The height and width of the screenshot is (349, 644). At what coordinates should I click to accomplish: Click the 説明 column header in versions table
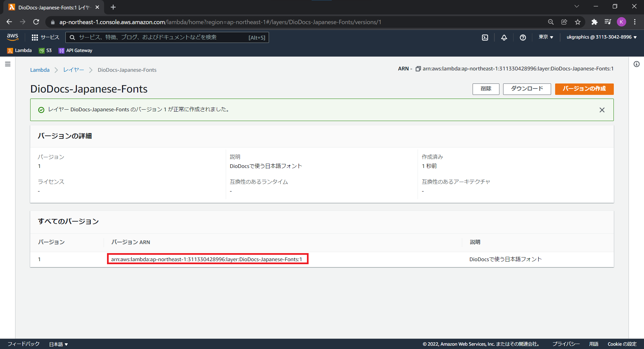tap(475, 242)
